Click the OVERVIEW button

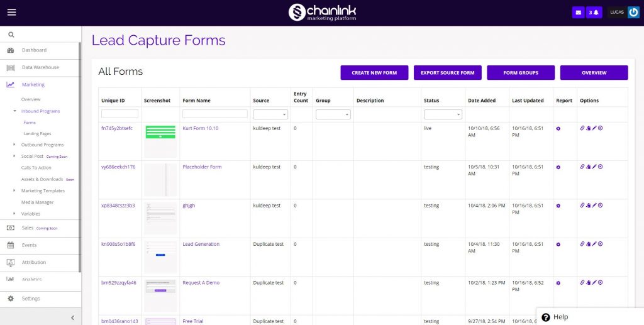[594, 73]
